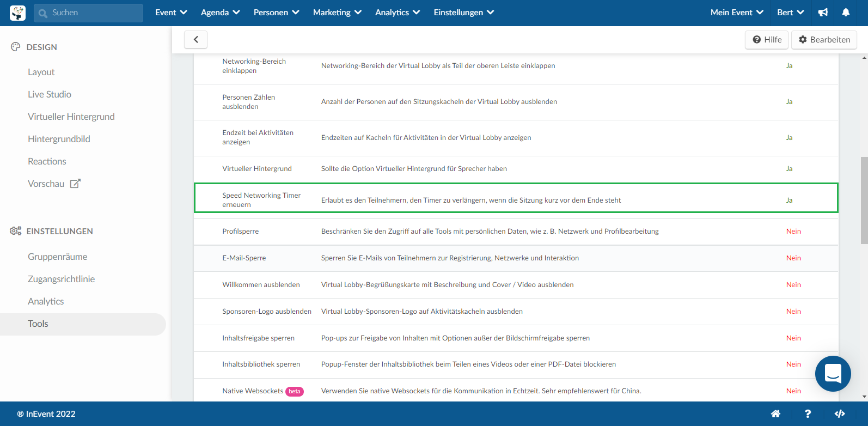Click Ja value for Networking-Bereich einklappen
This screenshot has width=868, height=426.
789,66
